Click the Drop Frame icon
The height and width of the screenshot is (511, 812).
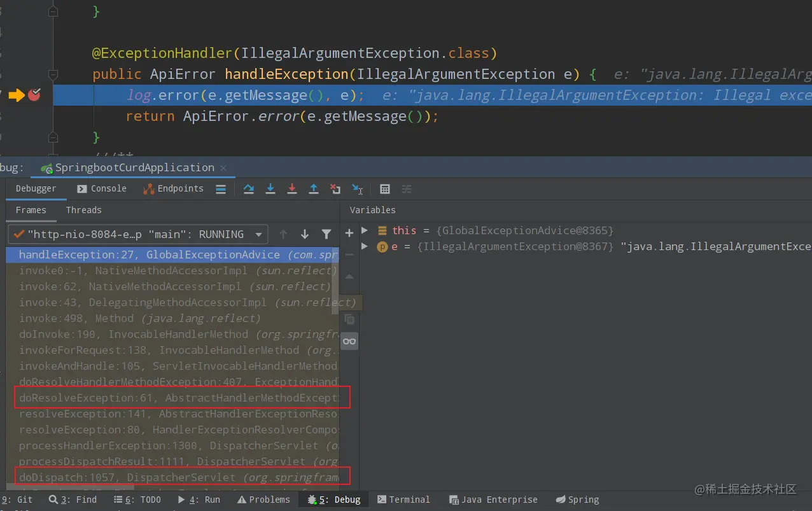click(335, 189)
